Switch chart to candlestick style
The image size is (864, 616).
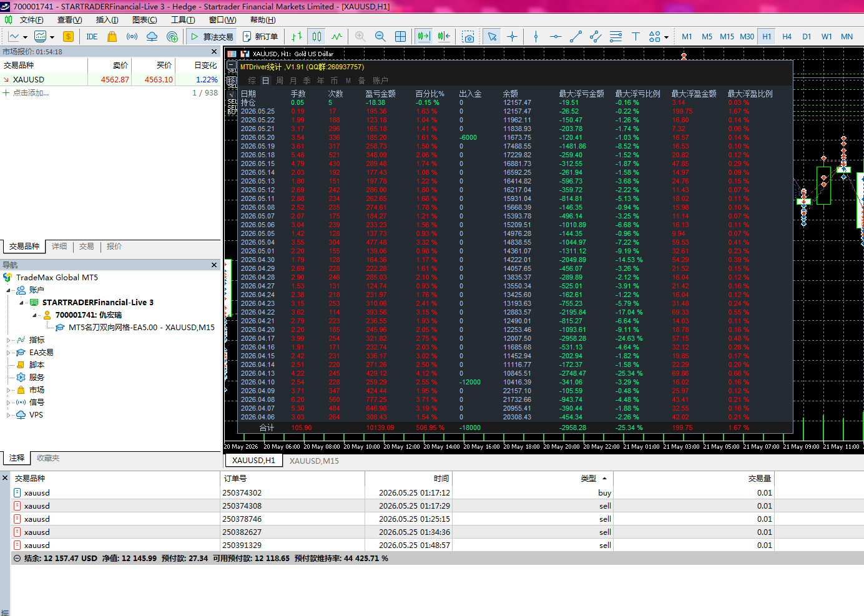317,36
